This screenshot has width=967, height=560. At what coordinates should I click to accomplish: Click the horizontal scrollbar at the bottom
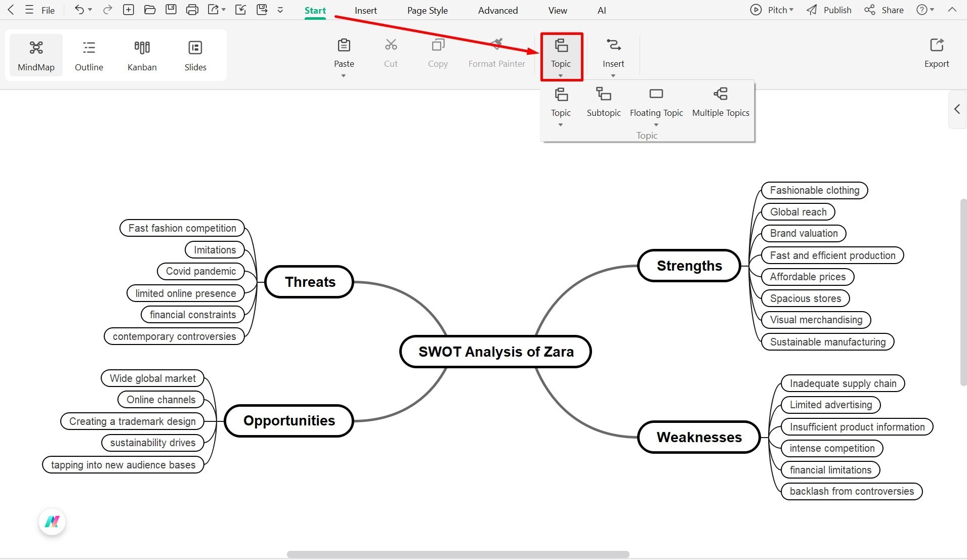pos(458,554)
